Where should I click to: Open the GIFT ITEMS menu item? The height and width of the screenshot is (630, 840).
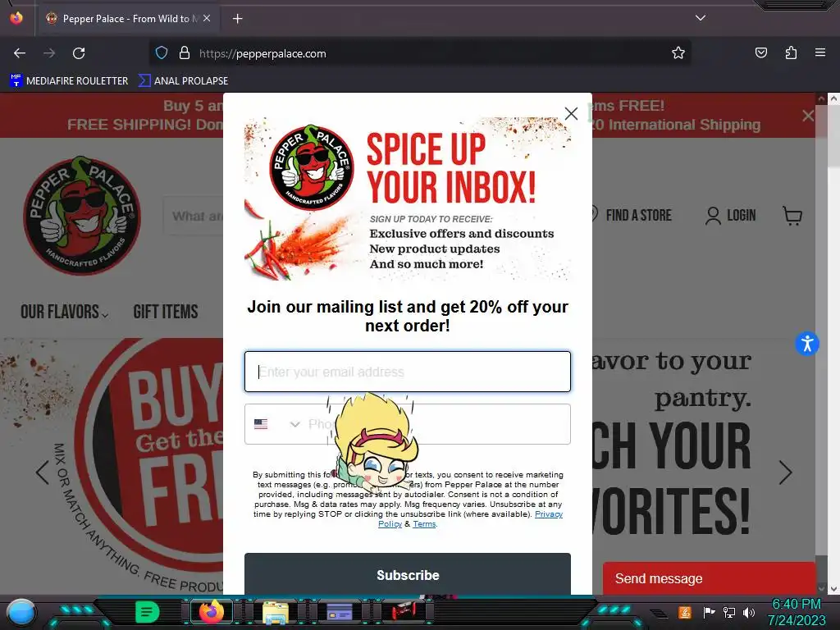tap(166, 312)
